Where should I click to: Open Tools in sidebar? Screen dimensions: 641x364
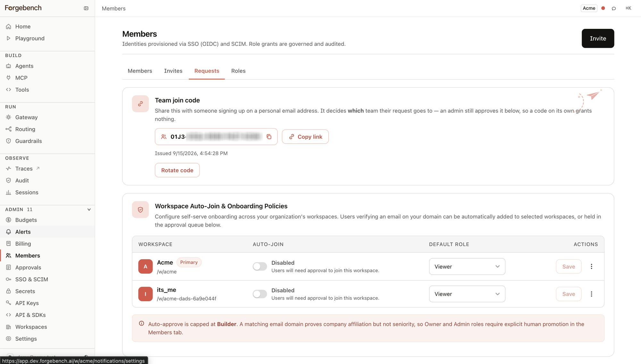[47, 90]
